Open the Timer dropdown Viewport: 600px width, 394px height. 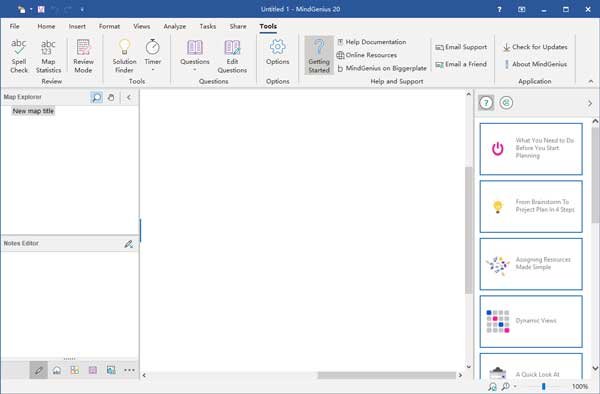point(152,56)
